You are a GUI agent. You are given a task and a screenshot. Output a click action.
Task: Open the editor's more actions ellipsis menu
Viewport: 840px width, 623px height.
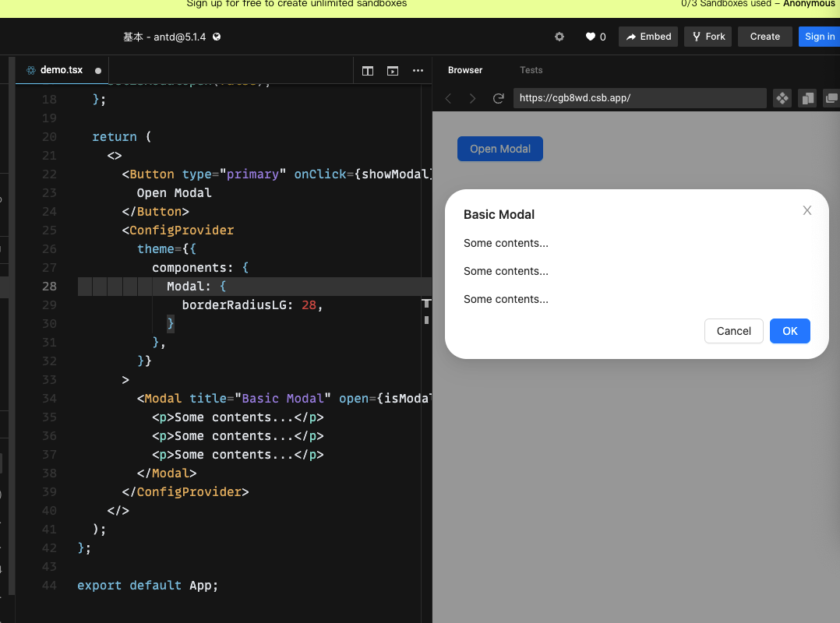[x=418, y=70]
